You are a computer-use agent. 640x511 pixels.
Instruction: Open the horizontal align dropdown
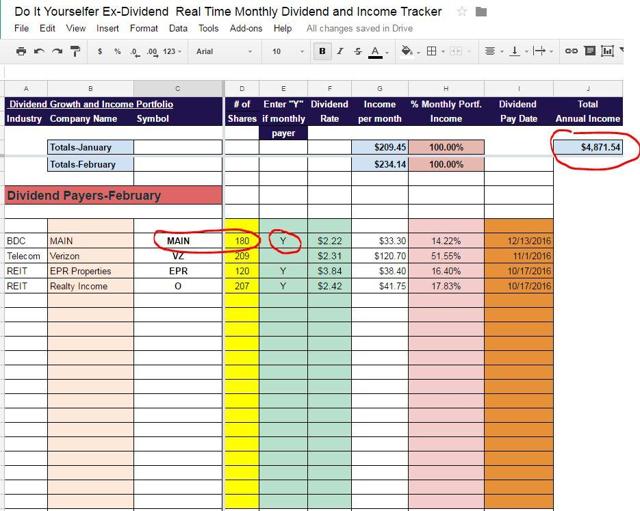[493, 51]
